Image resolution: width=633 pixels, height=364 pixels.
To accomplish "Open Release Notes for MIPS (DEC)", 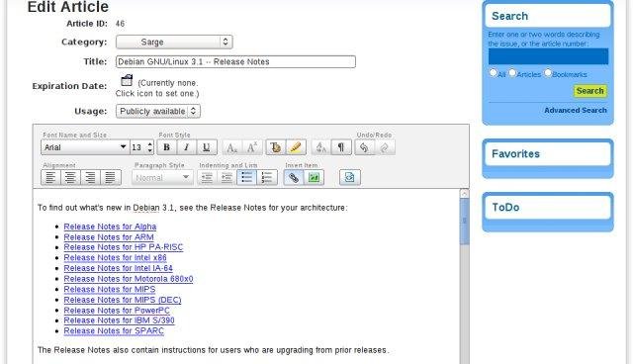I will (123, 300).
